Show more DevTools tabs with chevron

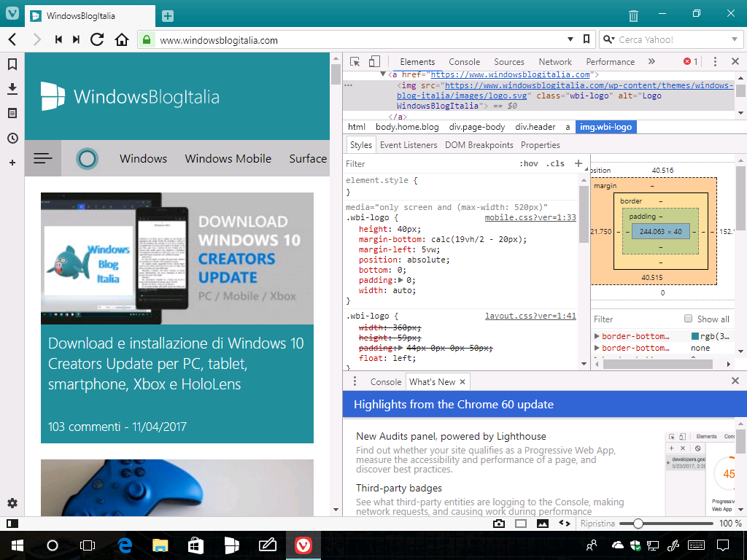(x=651, y=61)
